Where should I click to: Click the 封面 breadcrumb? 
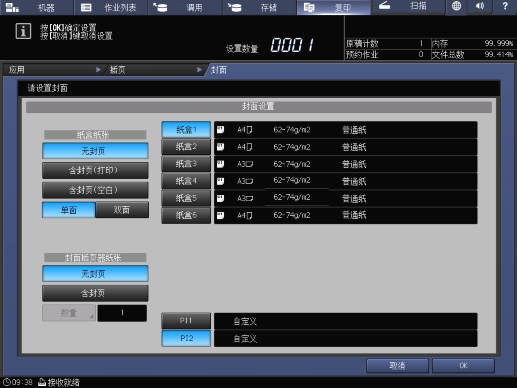(x=219, y=70)
